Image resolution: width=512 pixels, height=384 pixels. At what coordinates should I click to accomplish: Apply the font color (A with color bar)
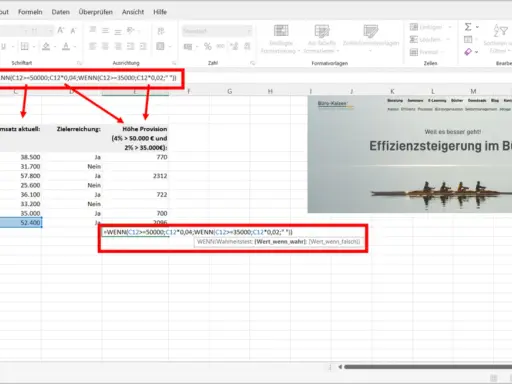coord(66,46)
